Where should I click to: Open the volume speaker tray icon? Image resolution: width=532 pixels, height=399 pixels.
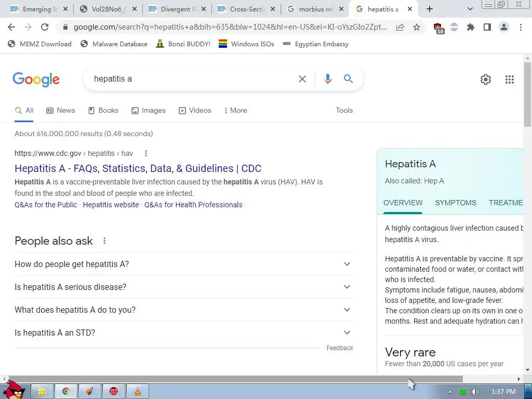click(x=475, y=392)
